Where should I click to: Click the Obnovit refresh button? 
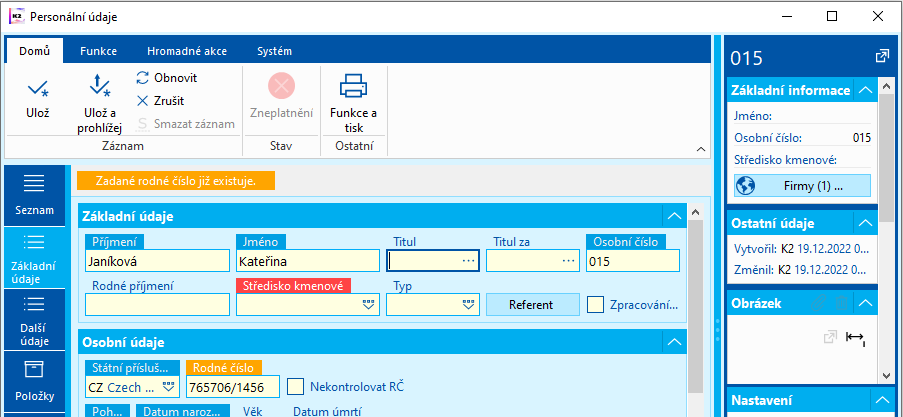(x=167, y=77)
